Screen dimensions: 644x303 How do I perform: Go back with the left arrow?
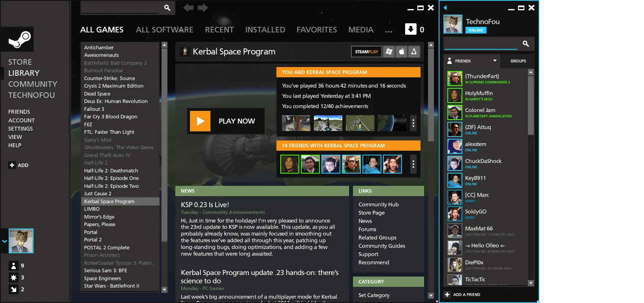coord(188,7)
